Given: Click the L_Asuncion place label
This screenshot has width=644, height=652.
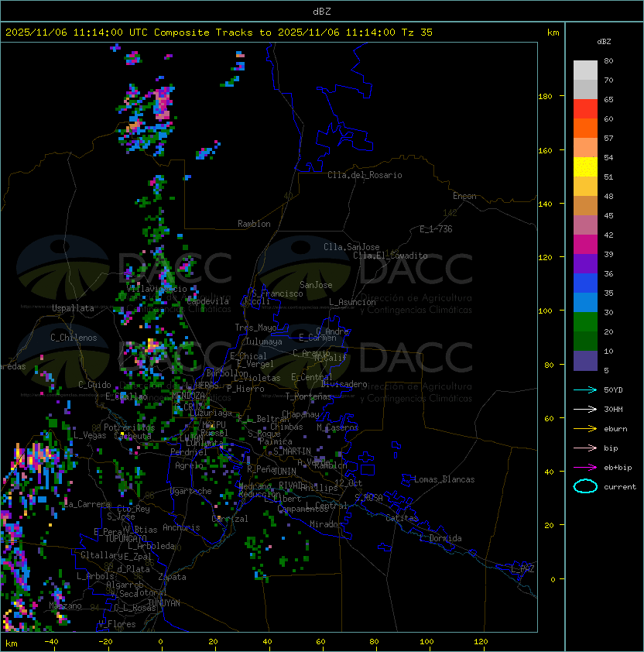Looking at the screenshot, I should [x=352, y=302].
